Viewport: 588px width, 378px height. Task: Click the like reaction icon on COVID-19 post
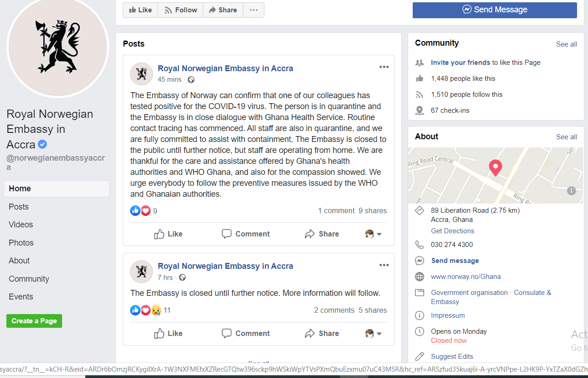click(135, 210)
